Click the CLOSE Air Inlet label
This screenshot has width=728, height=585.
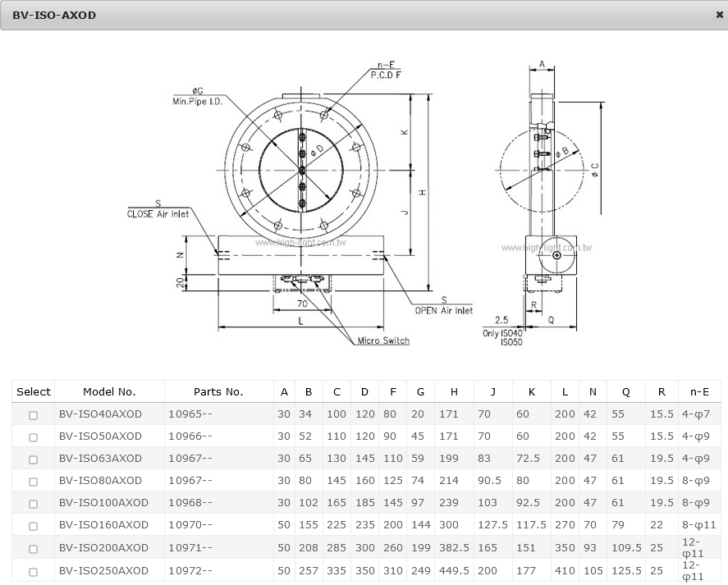[x=158, y=214]
